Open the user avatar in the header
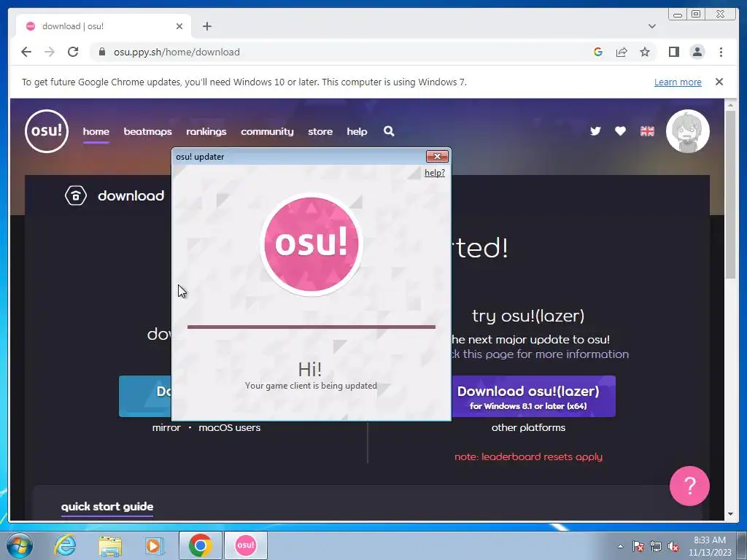This screenshot has width=747, height=560. (687, 131)
